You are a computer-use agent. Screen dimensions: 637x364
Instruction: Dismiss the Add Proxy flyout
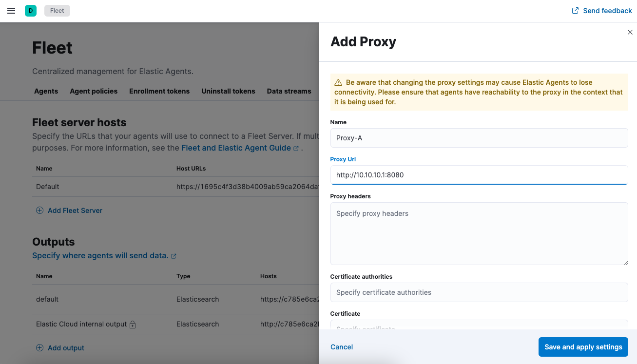[630, 32]
